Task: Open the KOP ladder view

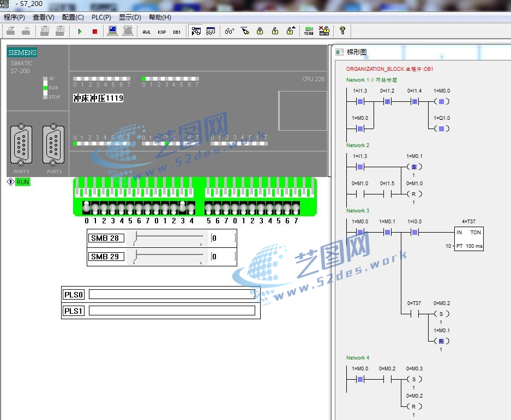Action: coord(162,32)
